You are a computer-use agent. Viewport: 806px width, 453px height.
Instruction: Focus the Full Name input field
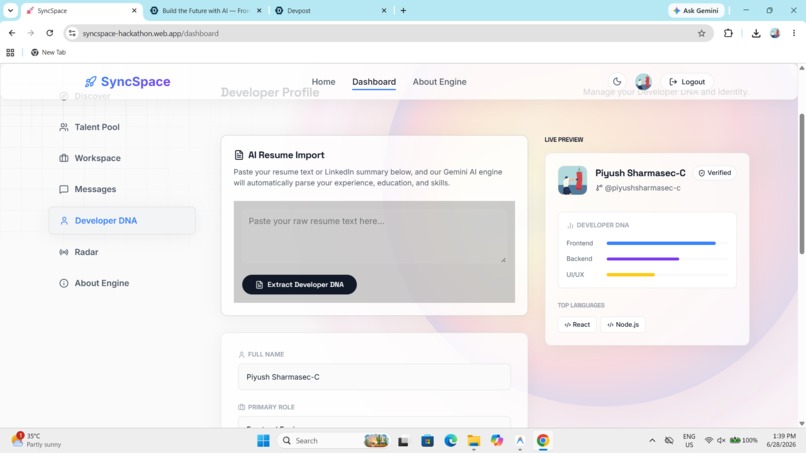pos(374,377)
